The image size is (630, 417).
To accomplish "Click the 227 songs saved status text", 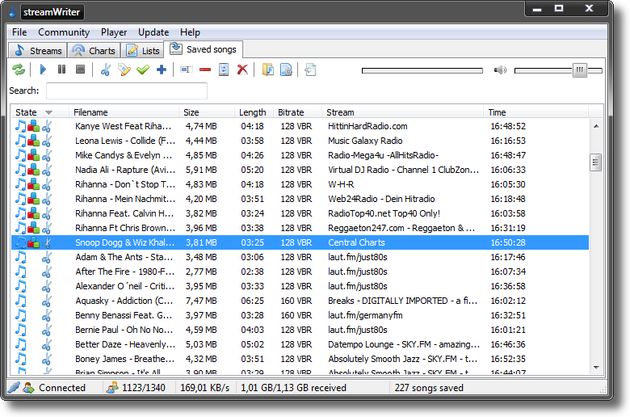I will (x=429, y=388).
